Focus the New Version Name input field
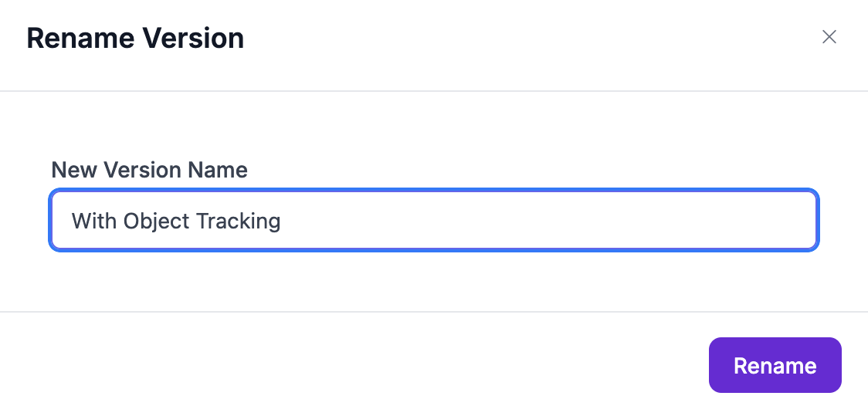The image size is (868, 406). pyautogui.click(x=433, y=222)
